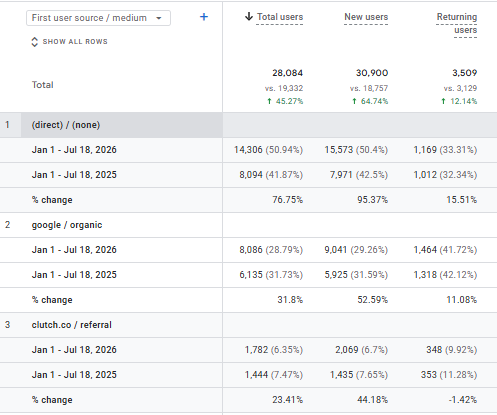Click total new users value 30,900
The image size is (497, 415).
pyautogui.click(x=372, y=73)
